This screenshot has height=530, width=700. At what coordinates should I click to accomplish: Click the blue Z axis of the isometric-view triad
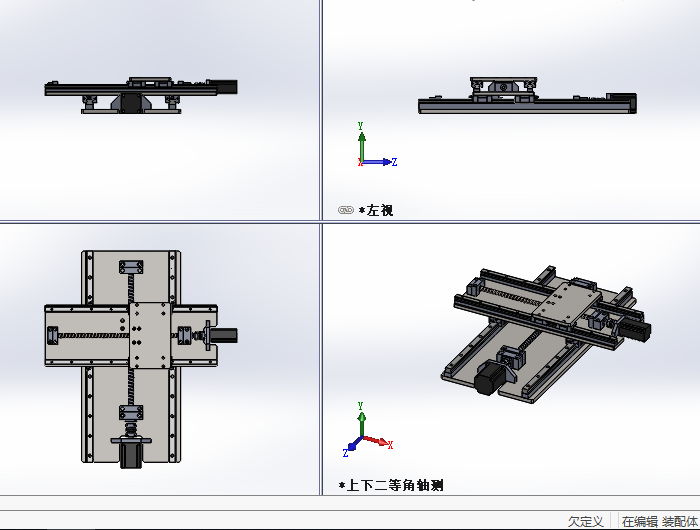point(352,447)
